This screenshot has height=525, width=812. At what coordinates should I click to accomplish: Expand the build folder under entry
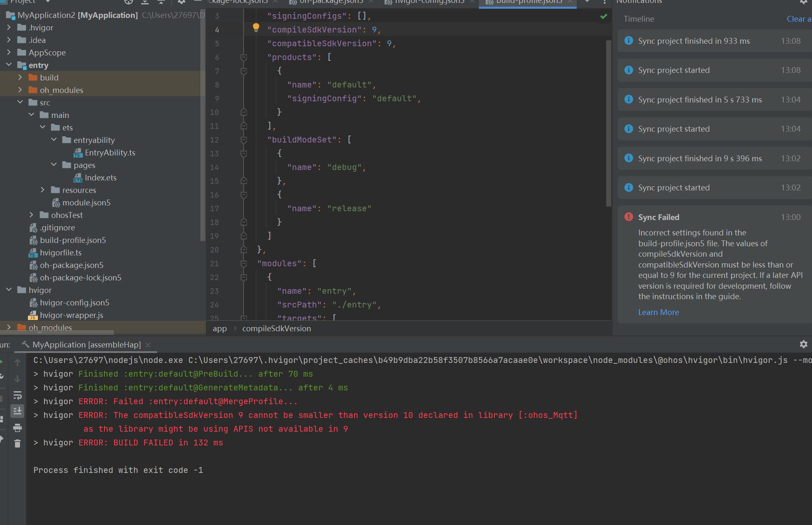pyautogui.click(x=20, y=77)
